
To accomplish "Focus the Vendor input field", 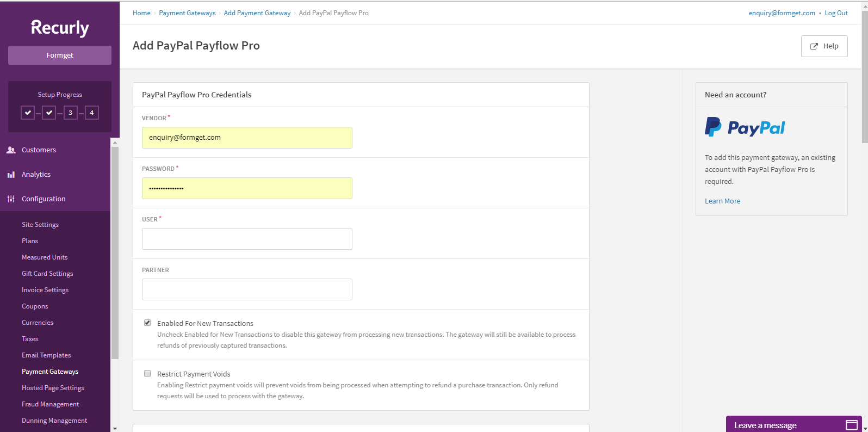I will (247, 138).
